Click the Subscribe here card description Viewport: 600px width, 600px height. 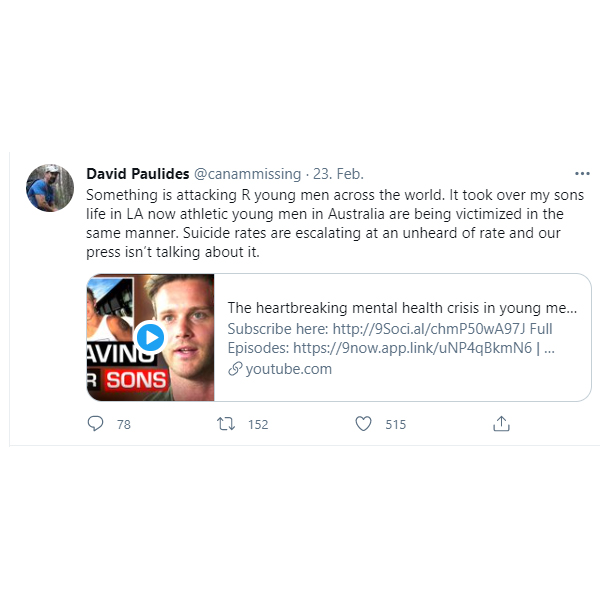coord(391,338)
